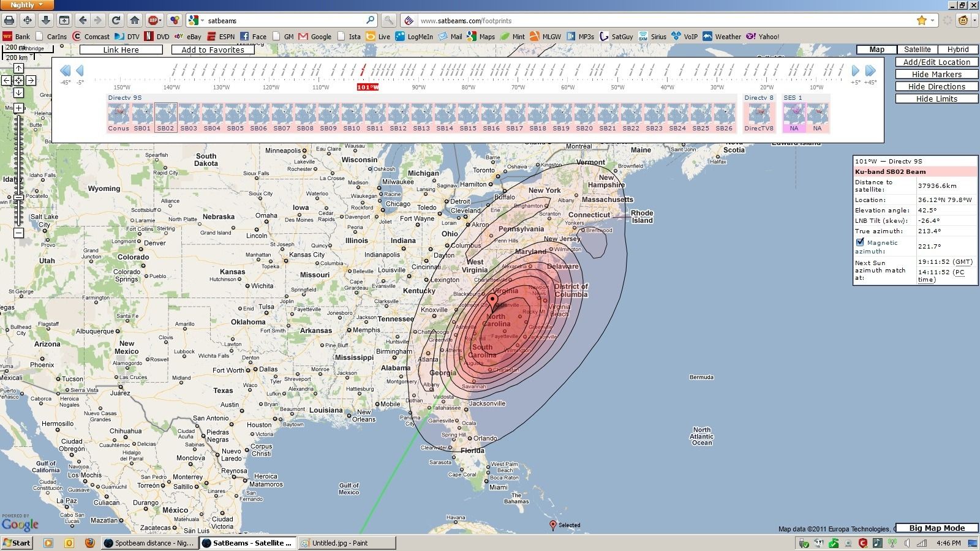
Task: Open the ESPN bookmark
Action: [221, 36]
